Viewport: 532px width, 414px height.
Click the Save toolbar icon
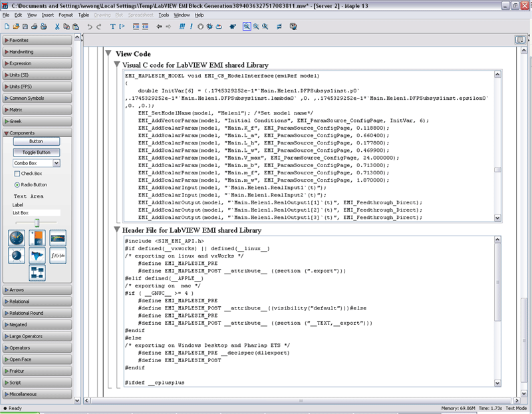[x=25, y=27]
